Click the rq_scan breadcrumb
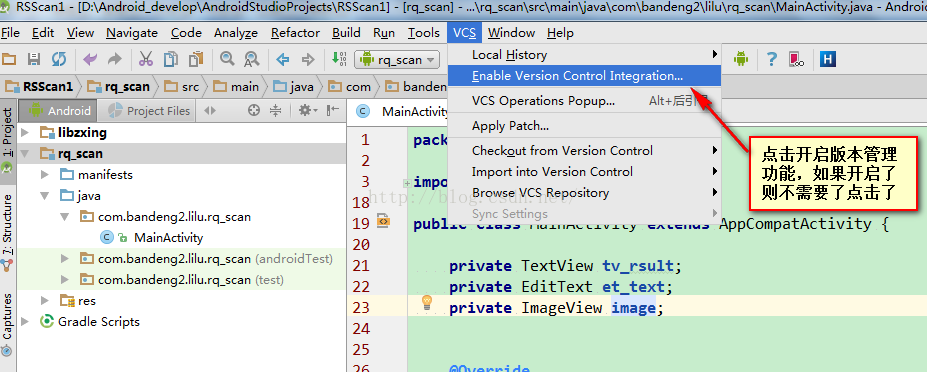This screenshot has width=927, height=372. click(x=119, y=87)
